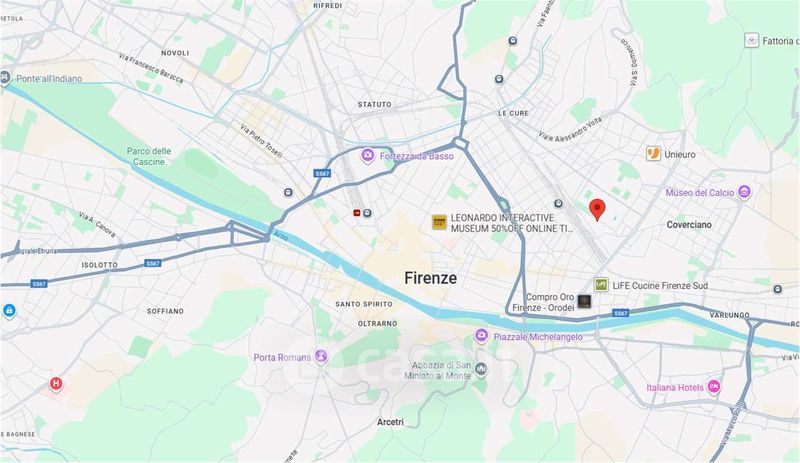Open the Italiana Hotels pink hotel icon
This screenshot has width=800, height=463.
point(714,387)
